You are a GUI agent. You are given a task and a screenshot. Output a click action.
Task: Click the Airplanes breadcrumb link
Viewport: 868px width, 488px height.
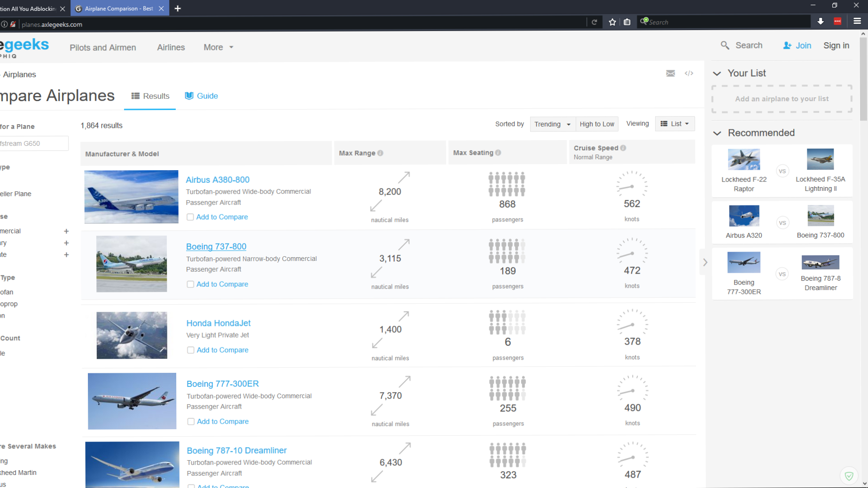tap(19, 75)
